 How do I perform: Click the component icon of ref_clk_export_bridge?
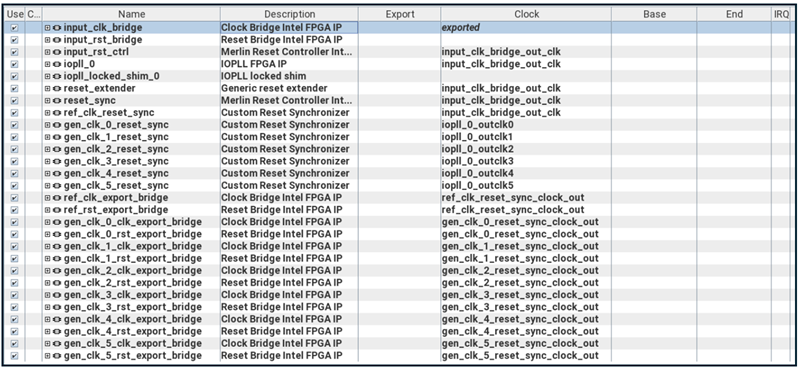56,198
